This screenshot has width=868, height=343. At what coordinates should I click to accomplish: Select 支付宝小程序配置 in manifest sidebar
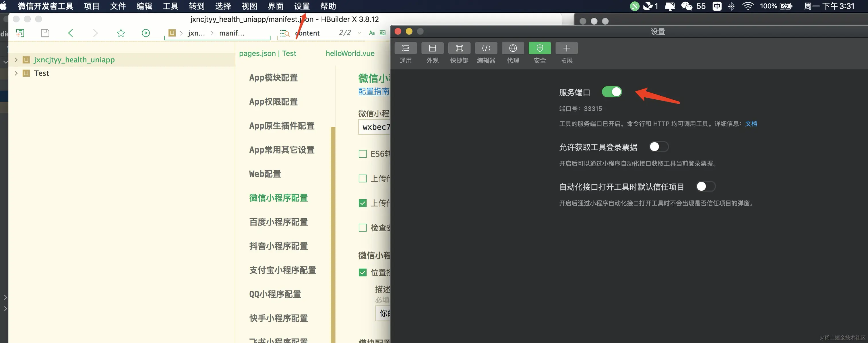pyautogui.click(x=282, y=270)
